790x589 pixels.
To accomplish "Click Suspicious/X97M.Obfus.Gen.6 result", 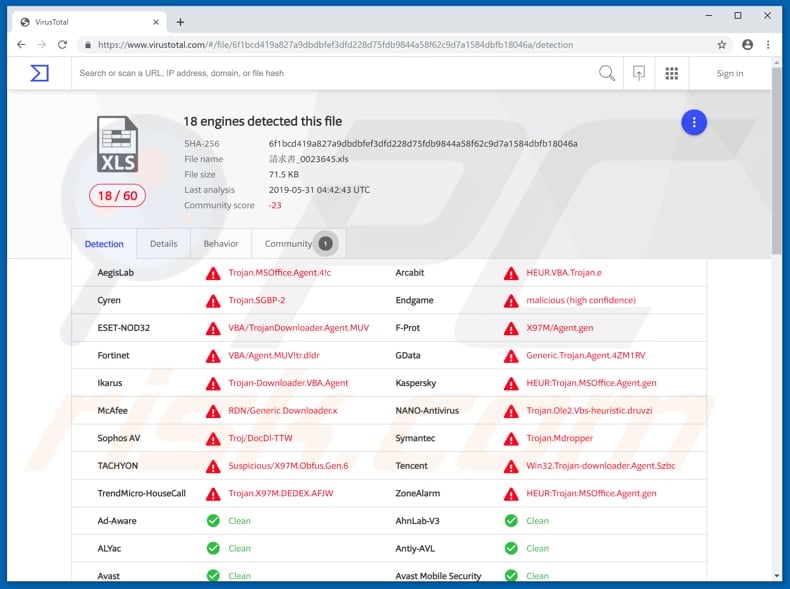I will coord(288,466).
